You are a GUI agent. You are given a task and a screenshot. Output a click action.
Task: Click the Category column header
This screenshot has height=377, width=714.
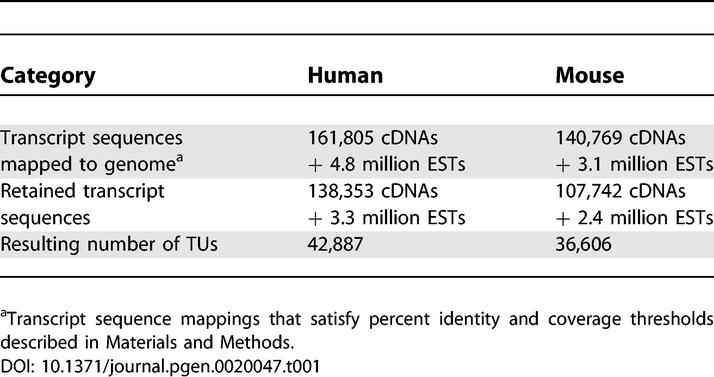click(x=48, y=76)
